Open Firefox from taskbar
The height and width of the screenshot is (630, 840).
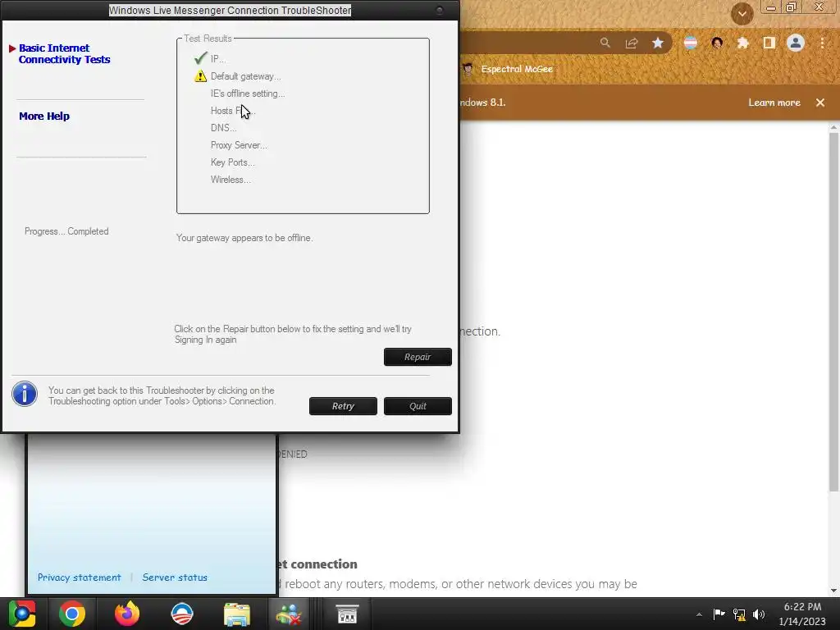click(127, 614)
